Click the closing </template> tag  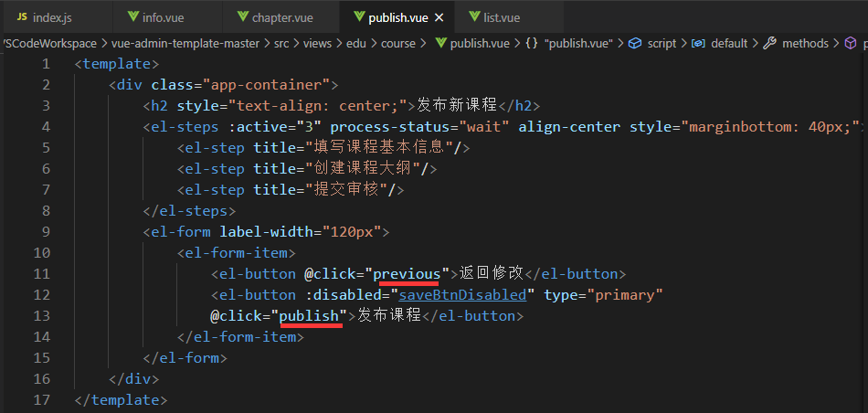click(122, 399)
